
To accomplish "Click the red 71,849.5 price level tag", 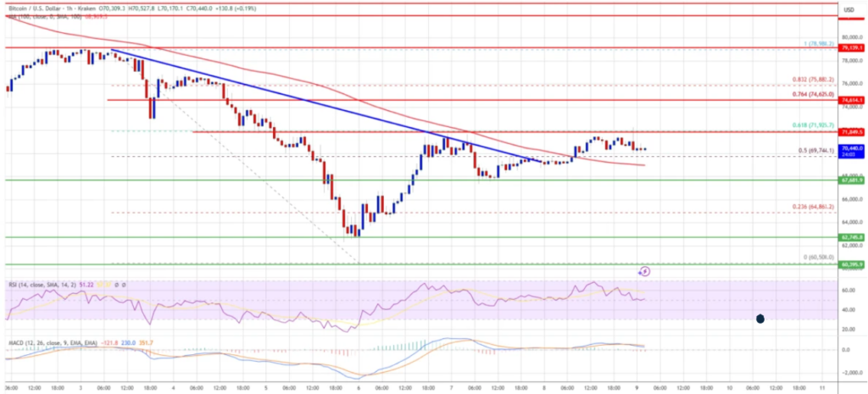I will pos(850,132).
